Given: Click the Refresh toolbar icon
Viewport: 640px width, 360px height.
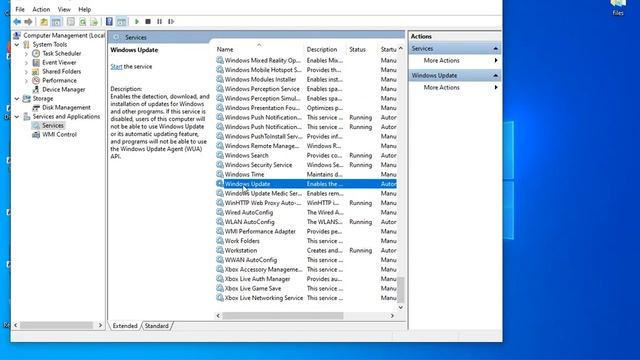Looking at the screenshot, I should point(82,22).
